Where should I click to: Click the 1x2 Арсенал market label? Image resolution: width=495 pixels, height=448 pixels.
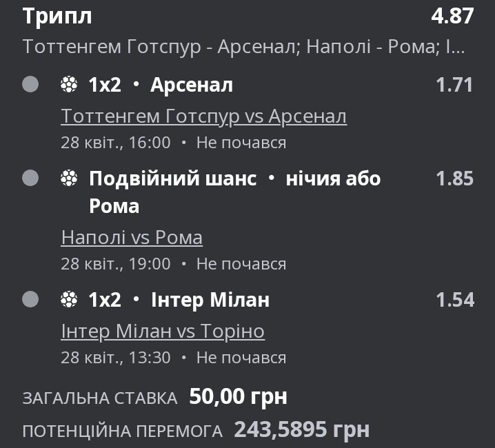tap(161, 85)
